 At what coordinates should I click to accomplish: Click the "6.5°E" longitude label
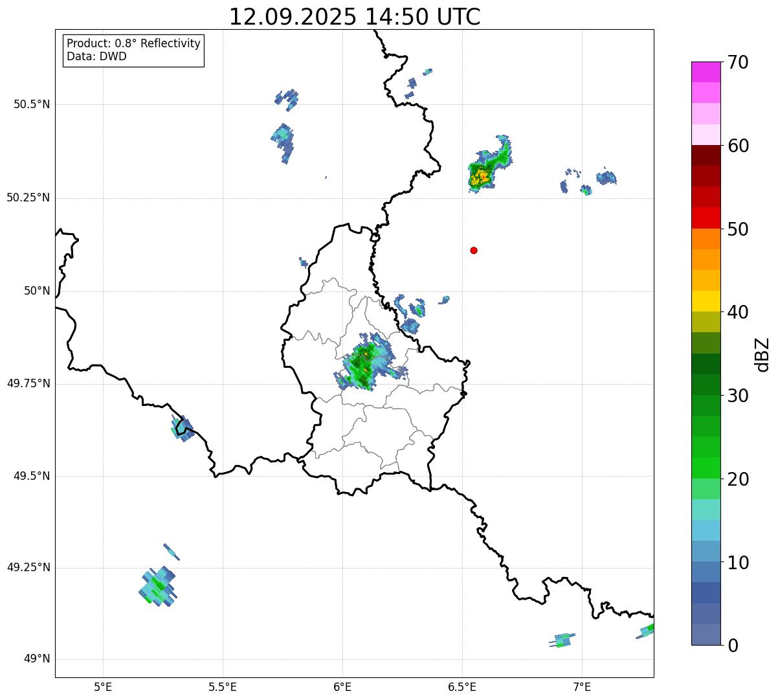pos(462,686)
